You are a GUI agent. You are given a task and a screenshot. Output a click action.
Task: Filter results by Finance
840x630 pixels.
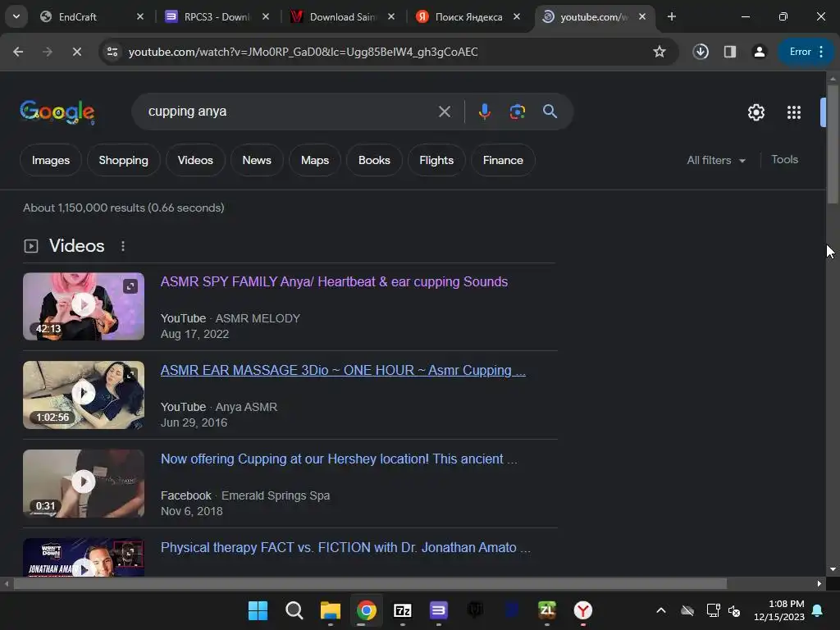click(x=503, y=160)
